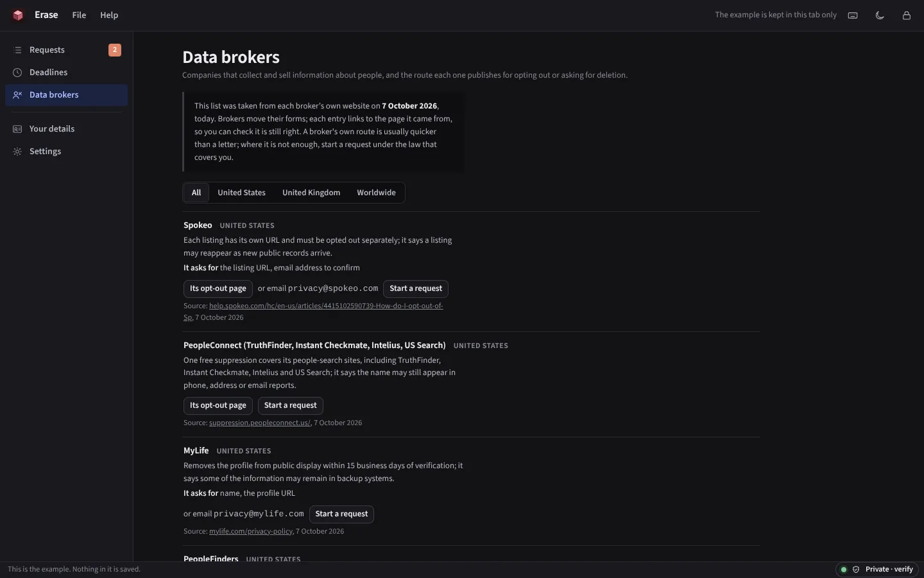Screen dimensions: 924x578
Task: Click the "7 October 2026" bold date in notice
Action: [409, 106]
